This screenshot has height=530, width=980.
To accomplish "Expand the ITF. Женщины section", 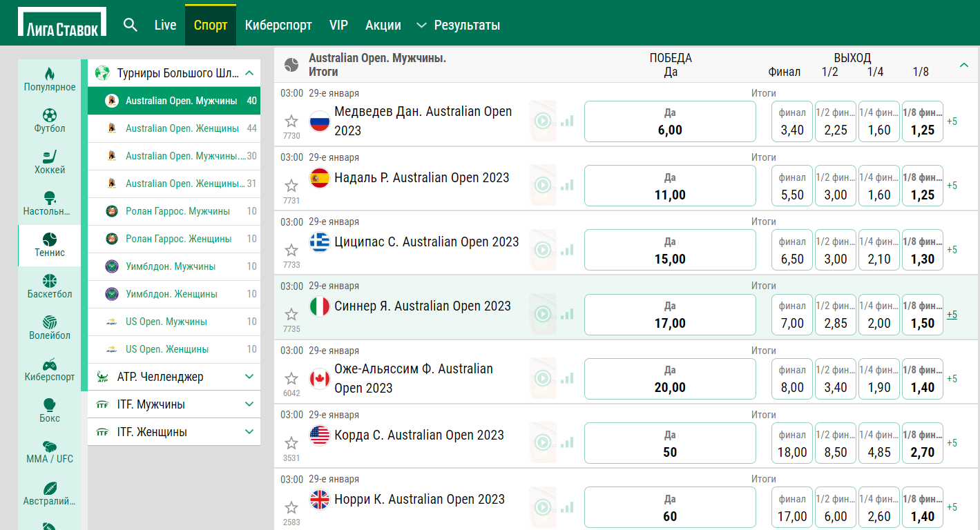I will click(x=250, y=432).
